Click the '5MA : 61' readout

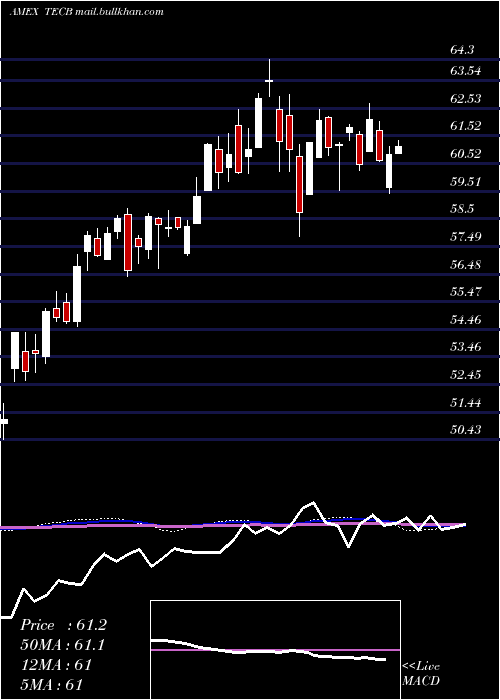tap(51, 684)
